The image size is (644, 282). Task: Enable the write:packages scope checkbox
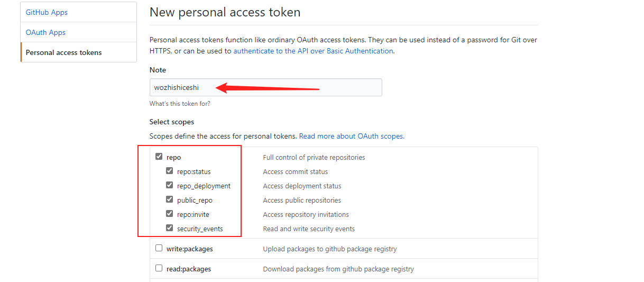click(159, 248)
